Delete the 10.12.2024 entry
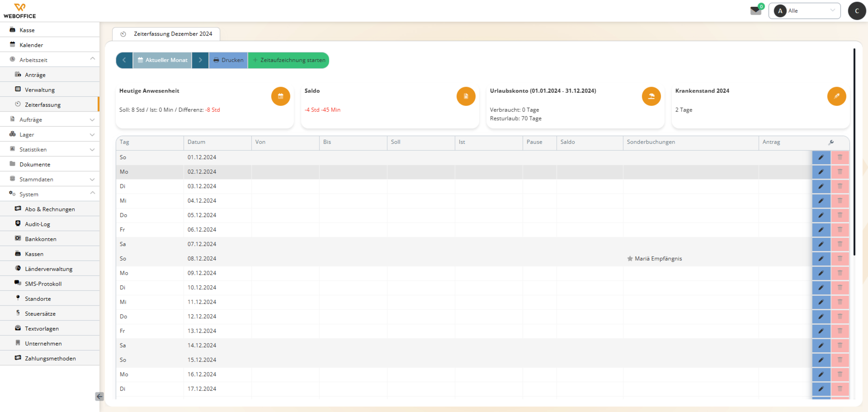This screenshot has height=412, width=868. 840,288
